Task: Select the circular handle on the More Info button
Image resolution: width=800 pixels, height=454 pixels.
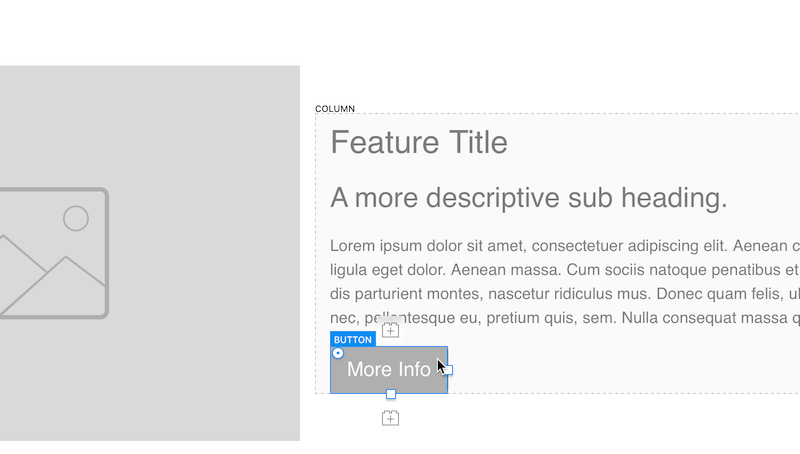Action: [338, 353]
